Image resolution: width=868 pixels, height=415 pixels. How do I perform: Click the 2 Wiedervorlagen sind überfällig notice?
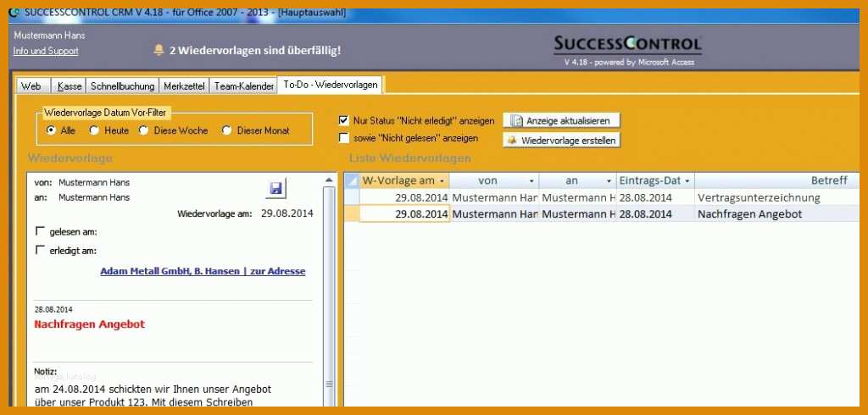click(x=254, y=50)
